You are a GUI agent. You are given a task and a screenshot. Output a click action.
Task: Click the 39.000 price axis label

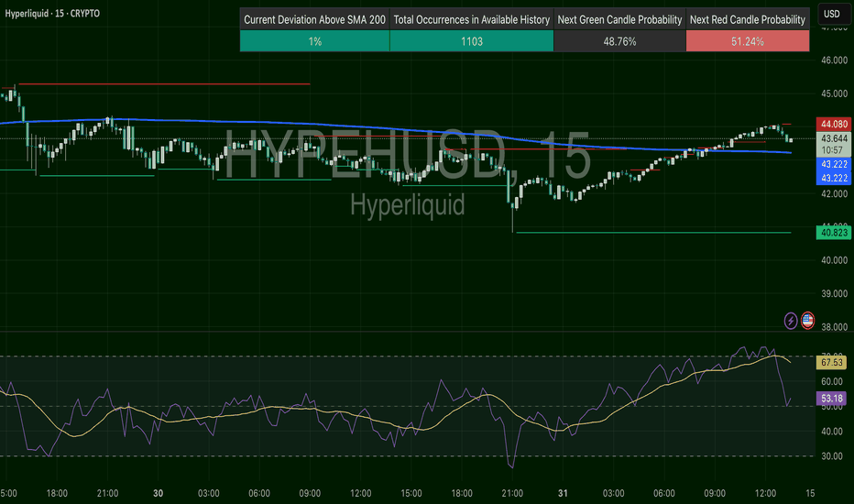tap(834, 293)
